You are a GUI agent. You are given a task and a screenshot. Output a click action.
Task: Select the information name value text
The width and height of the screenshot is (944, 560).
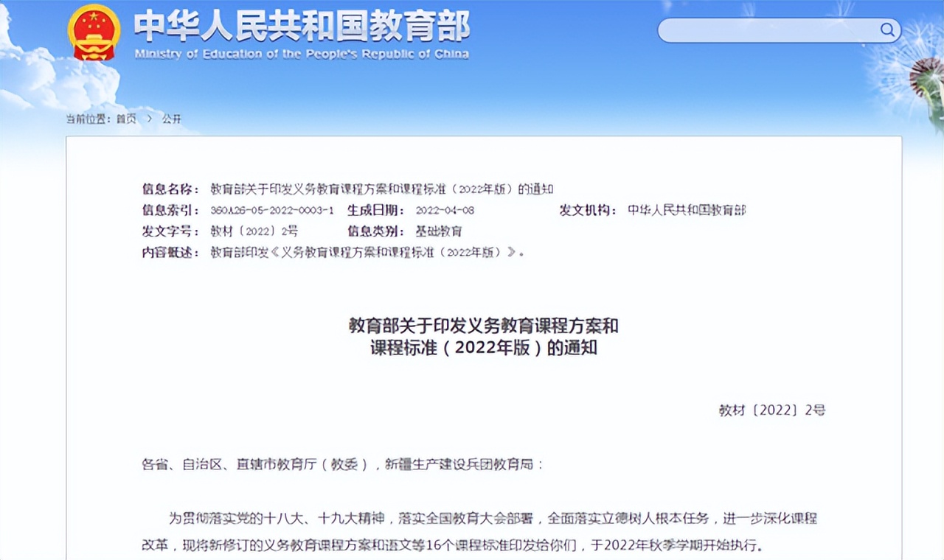point(382,189)
